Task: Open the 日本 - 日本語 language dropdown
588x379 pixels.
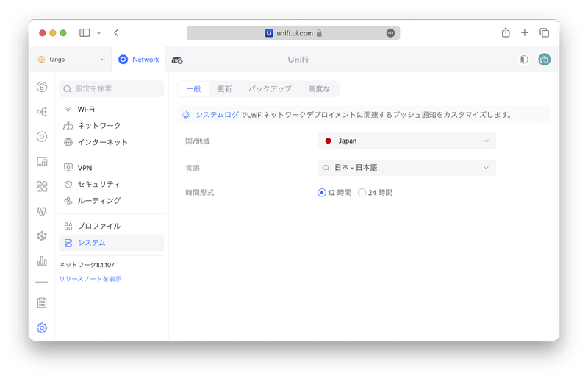Action: pos(406,168)
